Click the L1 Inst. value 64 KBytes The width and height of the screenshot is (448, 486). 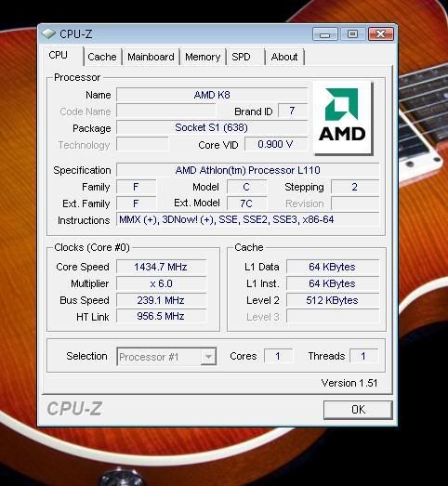pos(333,283)
